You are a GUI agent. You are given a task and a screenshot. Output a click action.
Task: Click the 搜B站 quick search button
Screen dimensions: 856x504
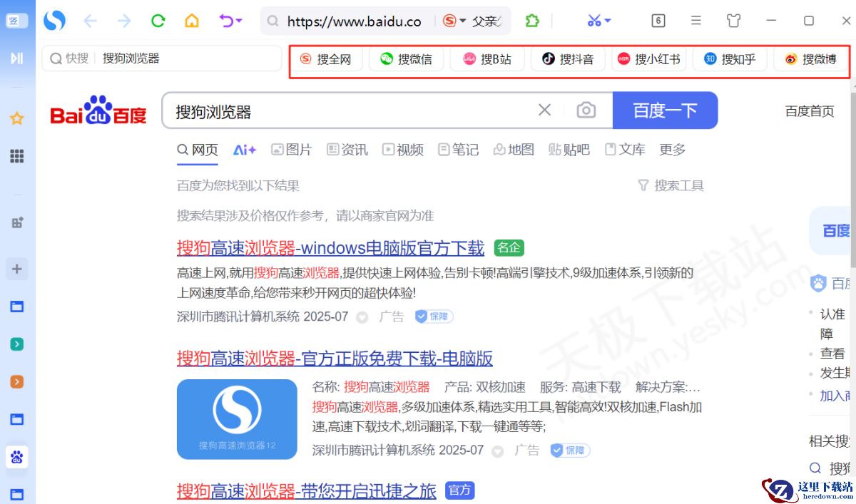(486, 59)
